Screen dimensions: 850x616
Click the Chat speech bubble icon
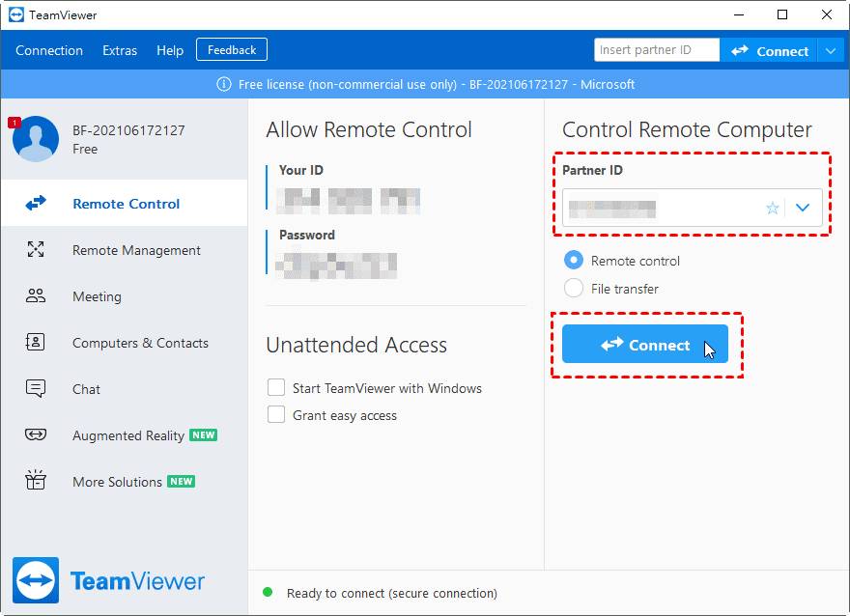point(36,388)
